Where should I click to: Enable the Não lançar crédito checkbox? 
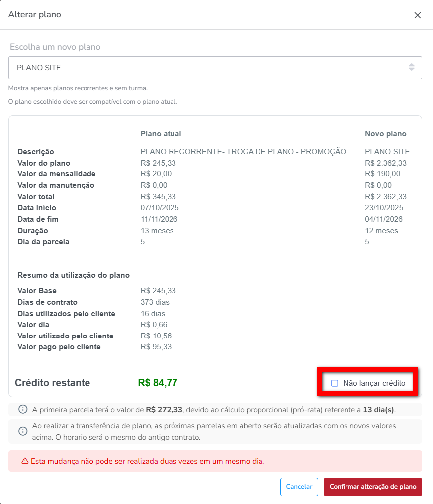tap(335, 383)
